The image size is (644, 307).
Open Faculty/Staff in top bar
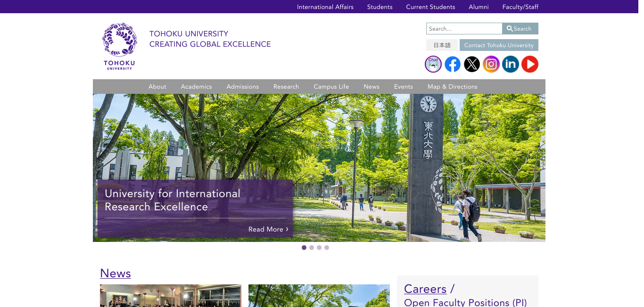tap(520, 7)
